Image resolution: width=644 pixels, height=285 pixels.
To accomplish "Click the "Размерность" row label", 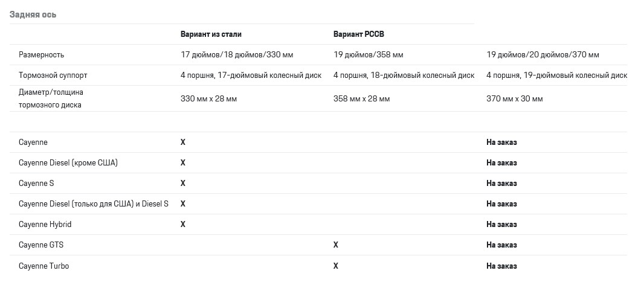I will (42, 55).
